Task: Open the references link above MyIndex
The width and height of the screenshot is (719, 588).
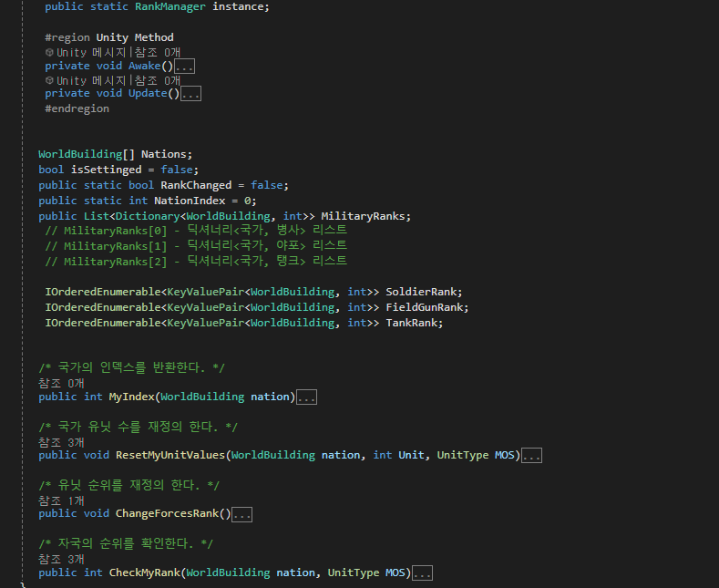Action: click(x=61, y=383)
